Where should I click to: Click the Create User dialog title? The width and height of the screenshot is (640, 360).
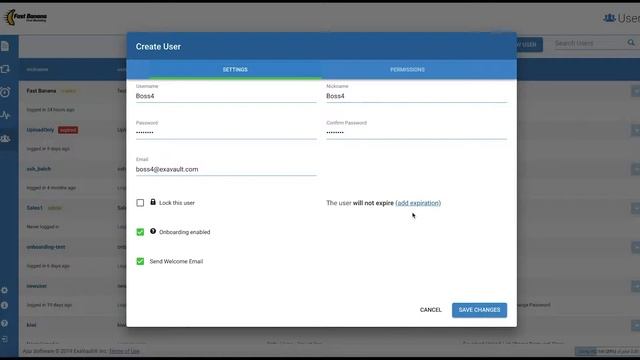coord(158,47)
